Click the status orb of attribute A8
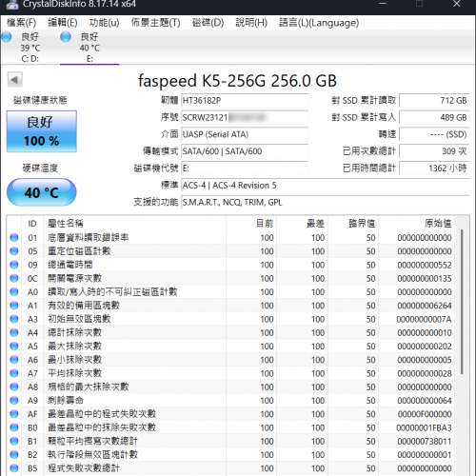The width and height of the screenshot is (476, 476). (14, 387)
